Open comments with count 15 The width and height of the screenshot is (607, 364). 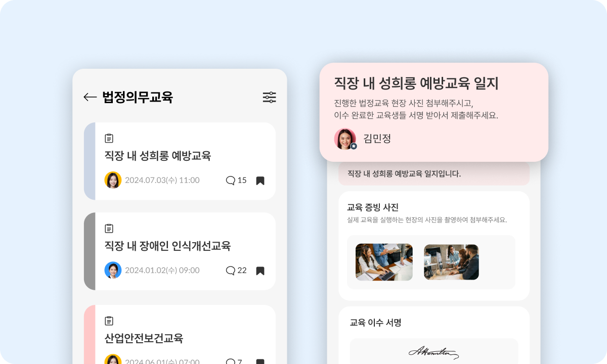tap(236, 180)
